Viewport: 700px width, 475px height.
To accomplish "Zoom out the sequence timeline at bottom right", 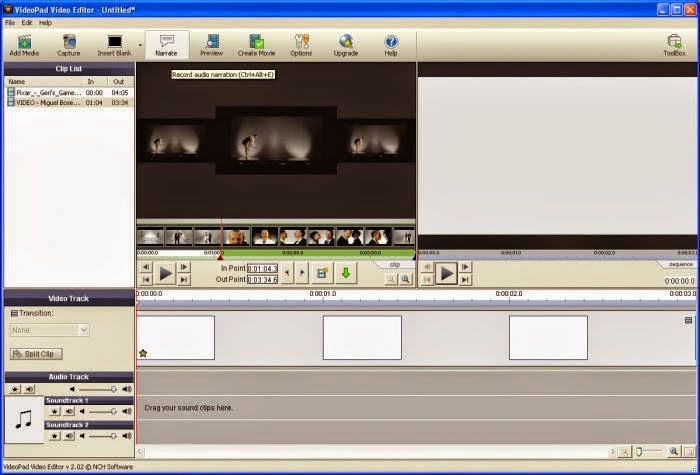I will click(625, 452).
